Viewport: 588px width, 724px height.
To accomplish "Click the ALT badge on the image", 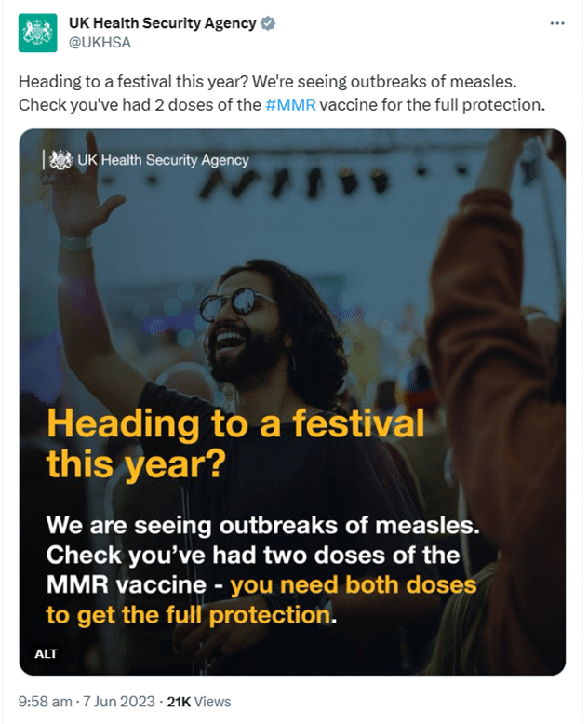I will [46, 653].
